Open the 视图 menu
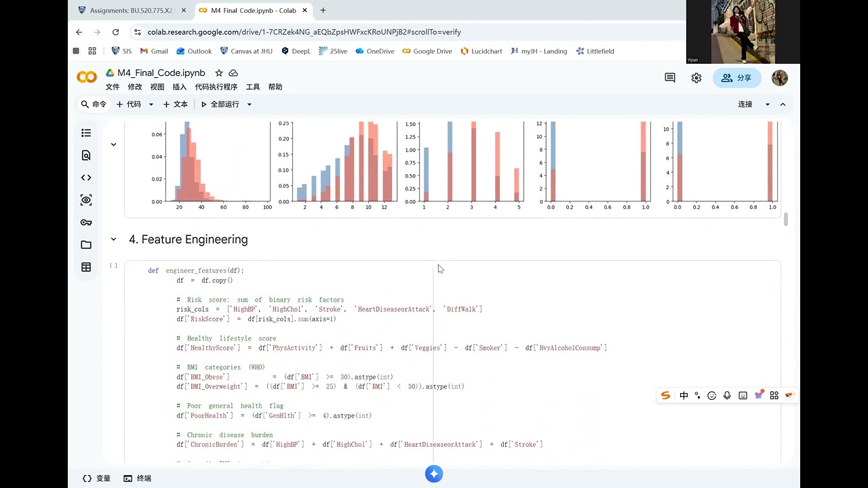868x488 pixels. (x=157, y=87)
